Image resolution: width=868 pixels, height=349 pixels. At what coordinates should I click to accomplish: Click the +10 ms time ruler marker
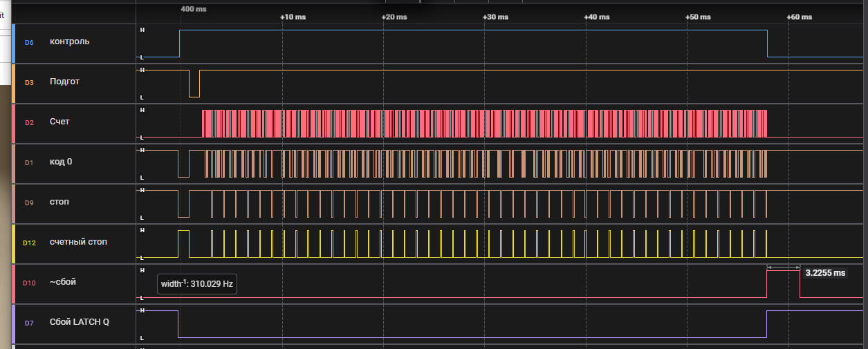pos(293,17)
